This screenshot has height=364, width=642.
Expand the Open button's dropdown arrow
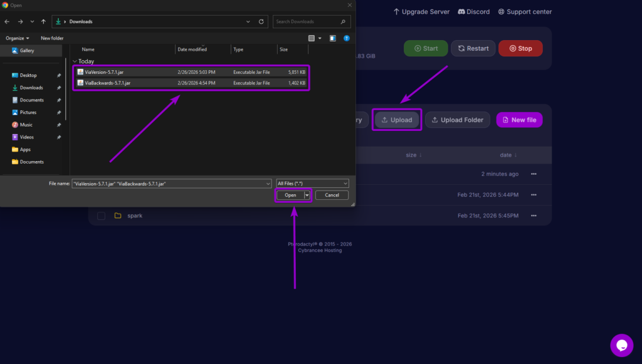(x=307, y=195)
